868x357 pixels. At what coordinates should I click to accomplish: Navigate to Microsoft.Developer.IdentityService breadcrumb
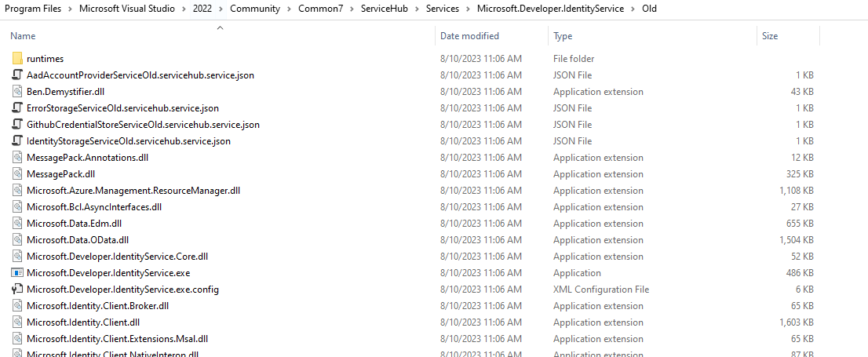tap(550, 9)
